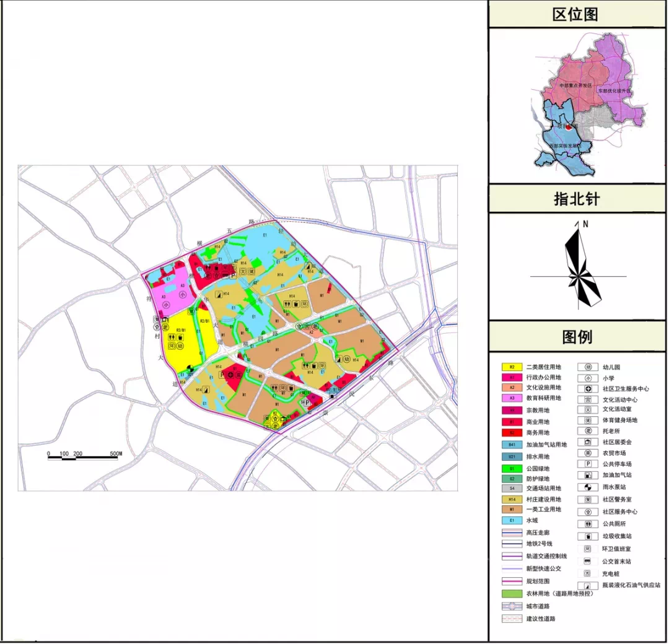Click the 地铁2号线 line sample in legend
The width and height of the screenshot is (669, 644).
(x=512, y=543)
